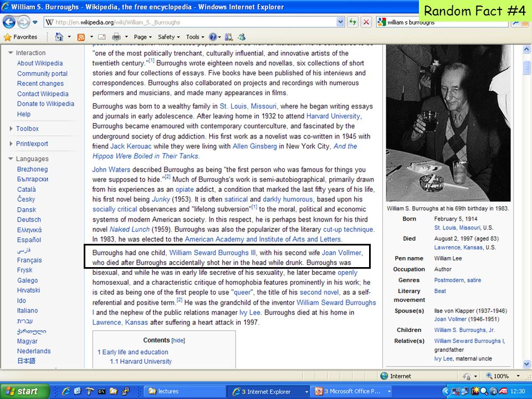Open the Home button dropdown arrow
Image resolution: width=532 pixels, height=399 pixels.
click(69, 37)
